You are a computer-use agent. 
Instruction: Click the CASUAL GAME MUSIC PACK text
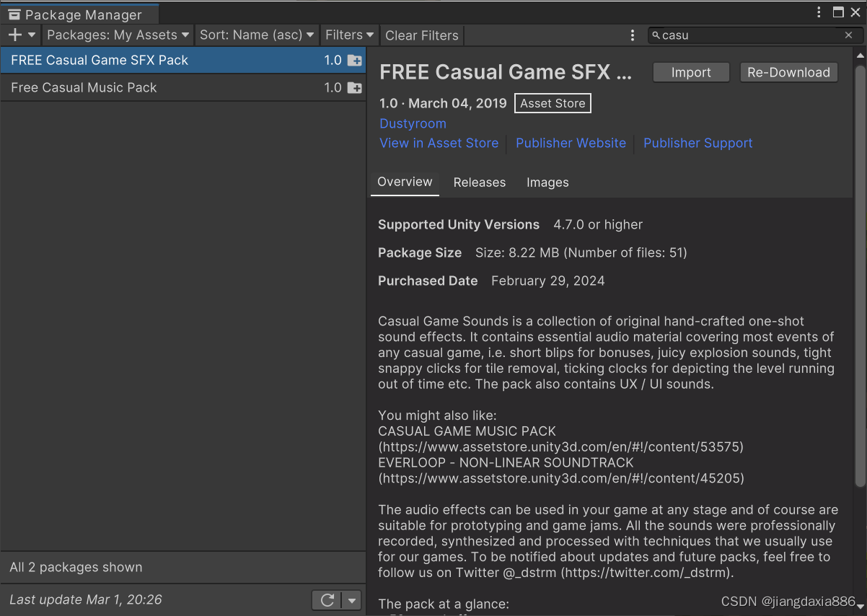(x=467, y=431)
